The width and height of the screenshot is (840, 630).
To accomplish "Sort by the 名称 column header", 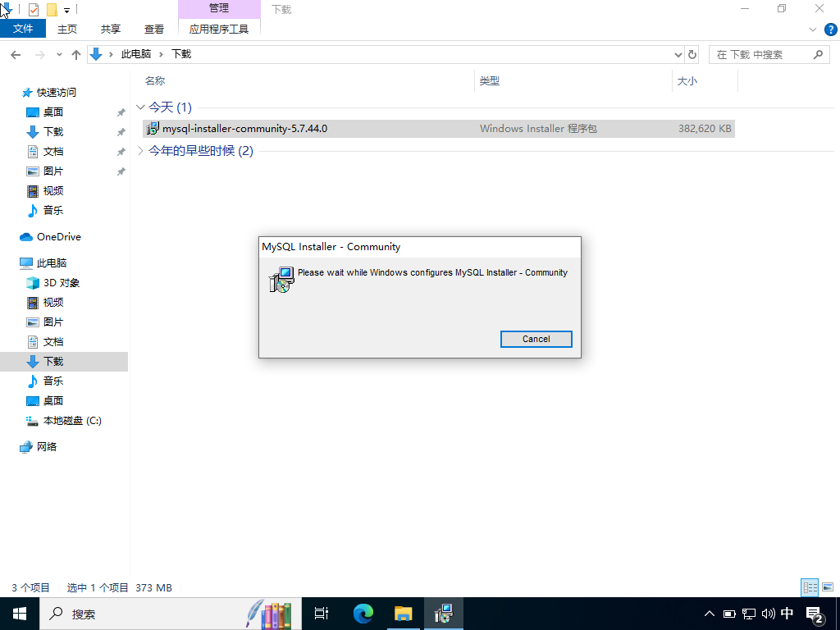I will tap(155, 81).
